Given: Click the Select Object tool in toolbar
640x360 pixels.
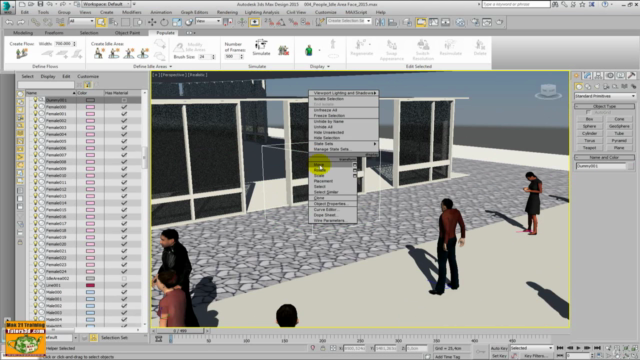Looking at the screenshot, I should [101, 22].
